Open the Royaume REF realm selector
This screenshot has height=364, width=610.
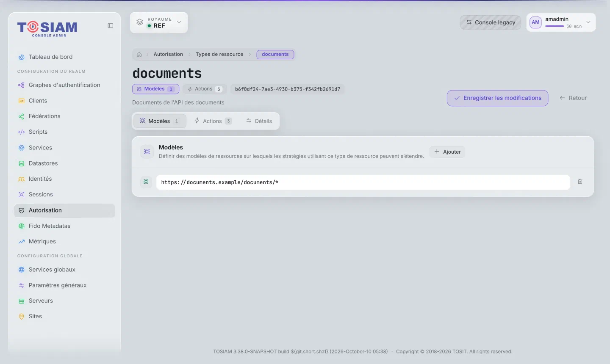click(159, 22)
